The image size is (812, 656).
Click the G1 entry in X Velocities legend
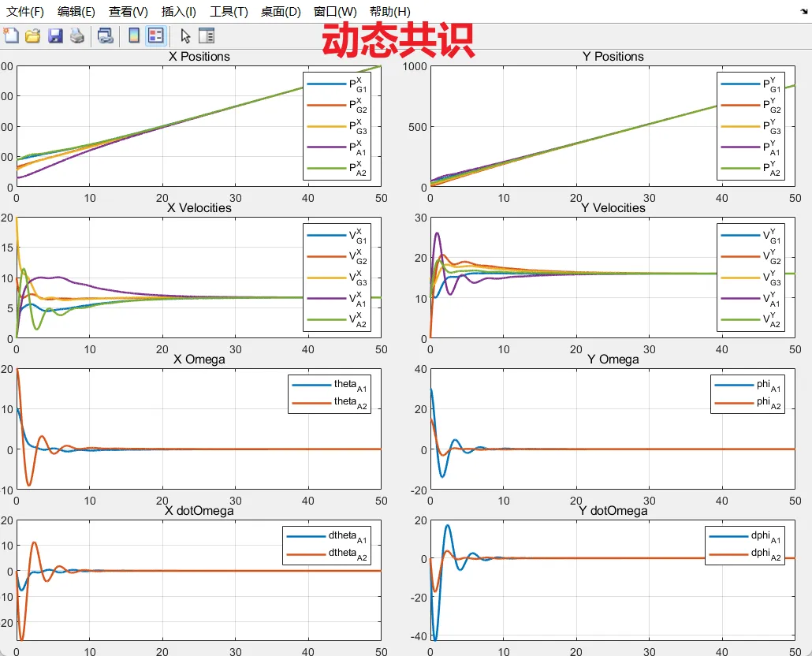tap(337, 236)
